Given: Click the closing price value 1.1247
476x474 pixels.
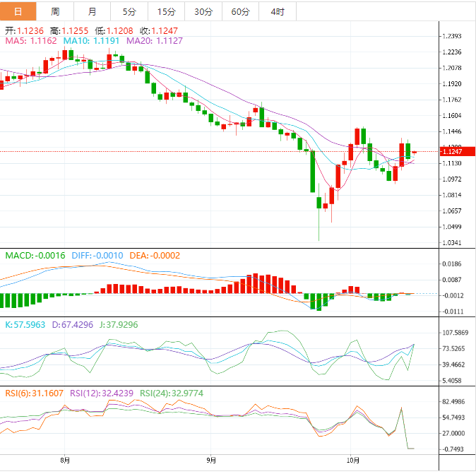Looking at the screenshot, I should click(x=165, y=30).
